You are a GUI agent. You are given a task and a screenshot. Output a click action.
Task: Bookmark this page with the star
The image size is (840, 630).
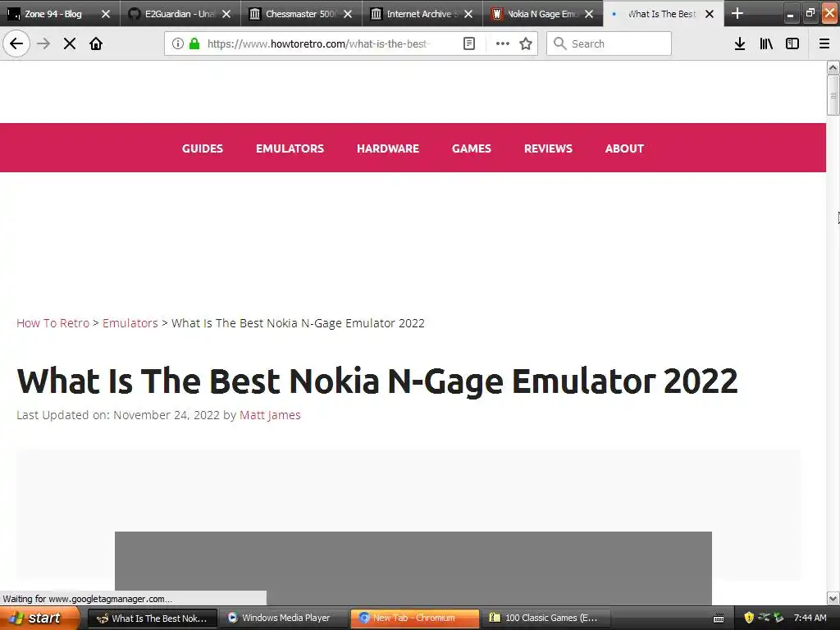pyautogui.click(x=526, y=43)
